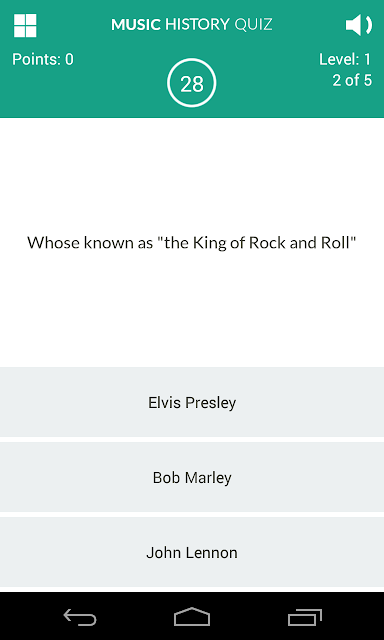This screenshot has height=640, width=384.
Task: Select the John Lennon answer option
Action: [x=192, y=552]
